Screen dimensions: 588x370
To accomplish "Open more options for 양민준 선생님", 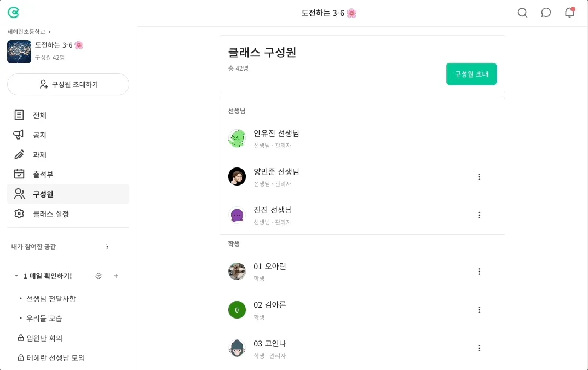I will [x=479, y=177].
